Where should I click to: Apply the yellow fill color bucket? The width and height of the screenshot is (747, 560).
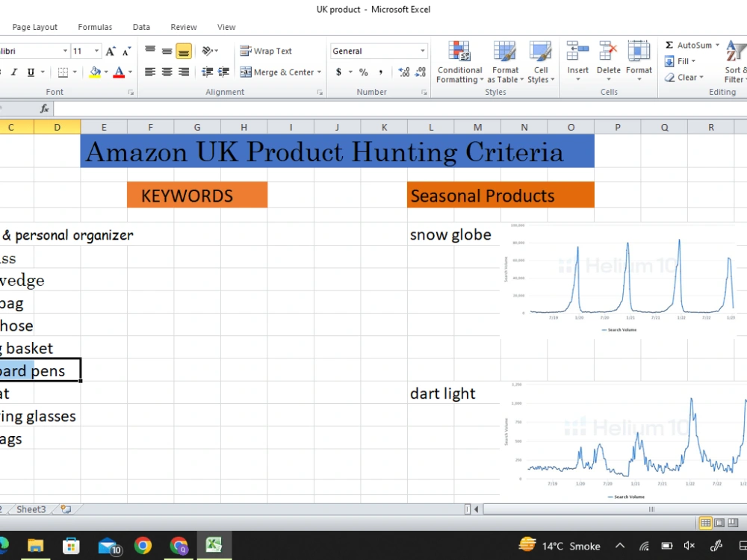(95, 72)
